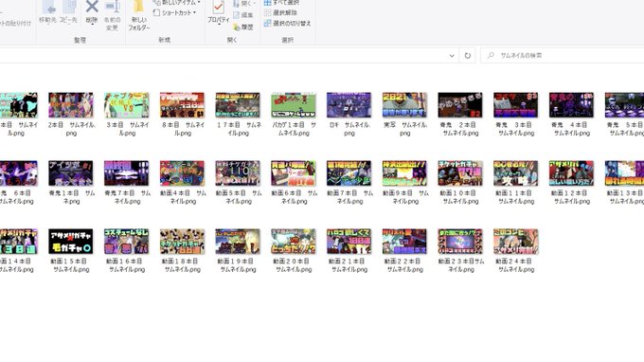This screenshot has width=644, height=362.
Task: Click the magnifier icon in search box
Action: coord(491,56)
